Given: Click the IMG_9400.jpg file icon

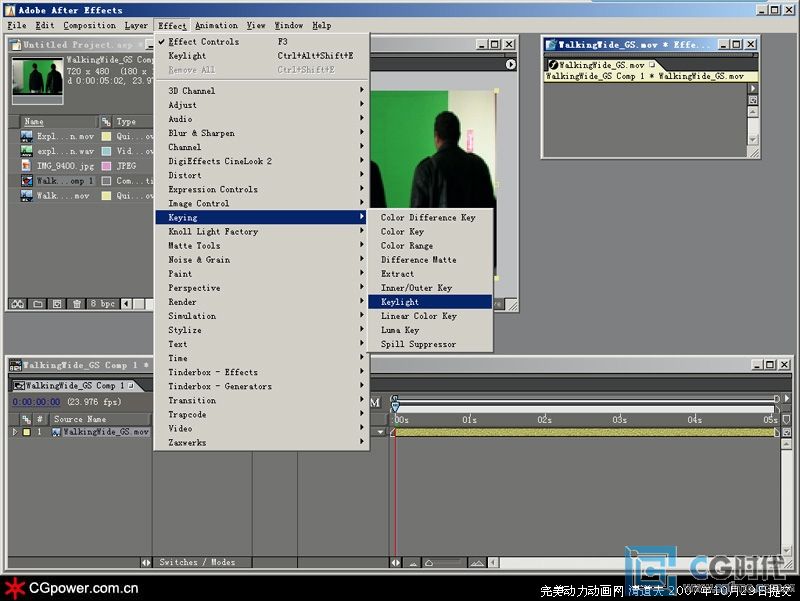Looking at the screenshot, I should (x=27, y=166).
